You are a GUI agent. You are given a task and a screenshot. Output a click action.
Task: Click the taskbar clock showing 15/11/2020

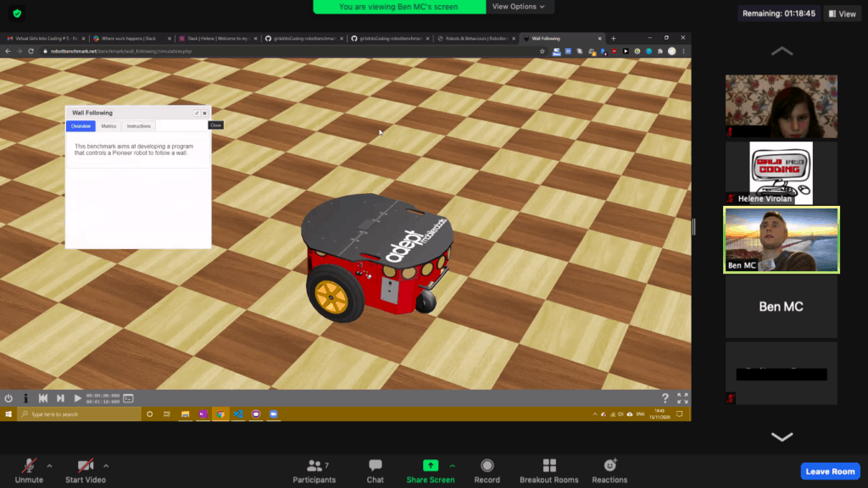tap(659, 413)
